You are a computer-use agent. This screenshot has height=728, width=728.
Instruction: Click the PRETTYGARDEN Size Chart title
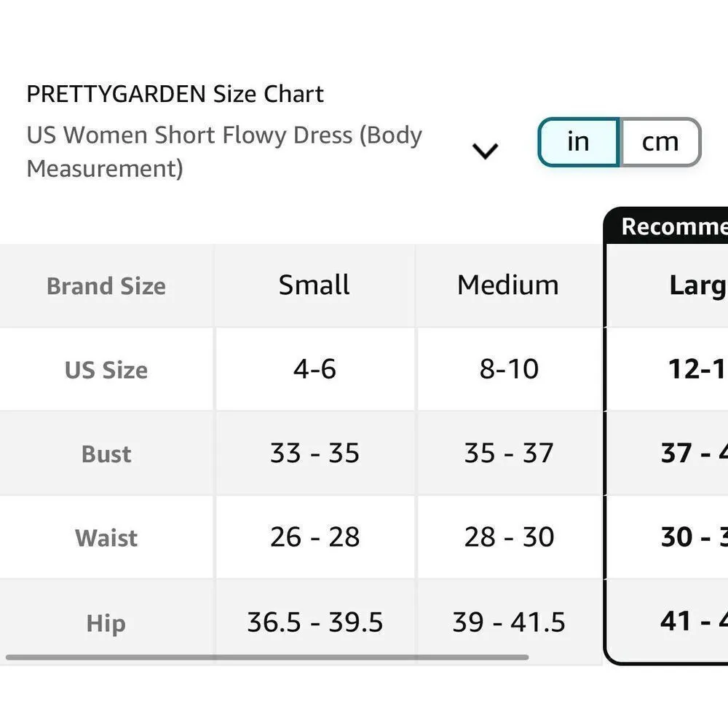[x=175, y=93]
